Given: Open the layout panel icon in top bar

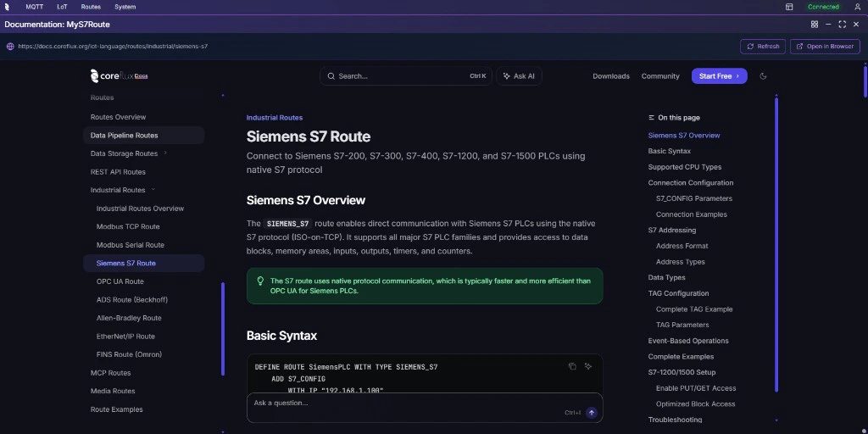Looking at the screenshot, I should 789,7.
